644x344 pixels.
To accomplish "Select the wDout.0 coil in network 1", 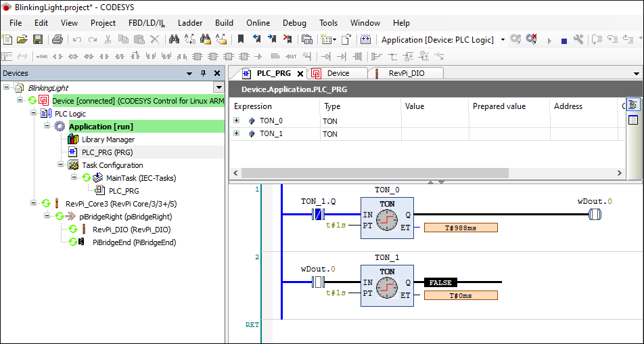I will 595,214.
